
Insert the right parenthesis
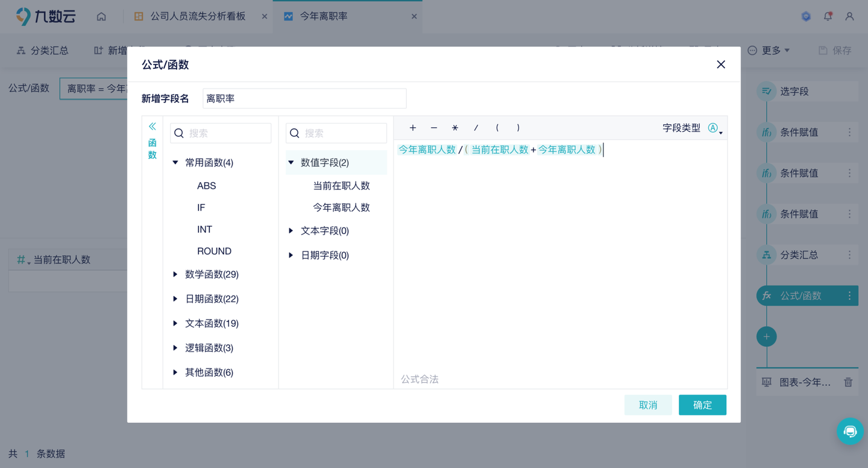coord(518,128)
